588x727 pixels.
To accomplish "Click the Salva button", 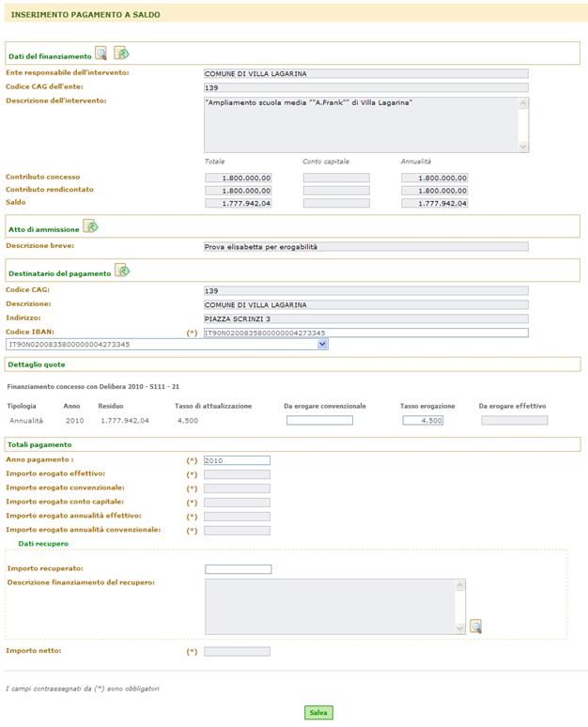I will pos(318,713).
